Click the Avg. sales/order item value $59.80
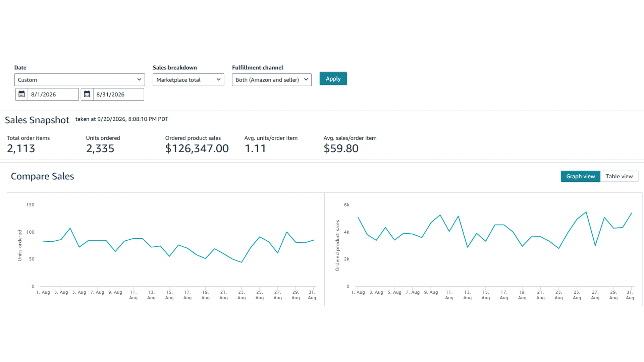This screenshot has width=644, height=362. tap(341, 148)
